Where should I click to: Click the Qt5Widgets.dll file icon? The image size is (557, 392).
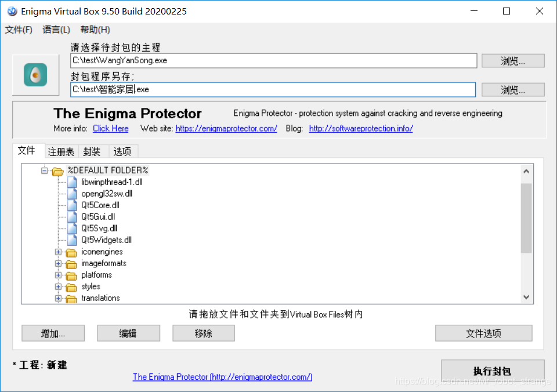coord(72,240)
